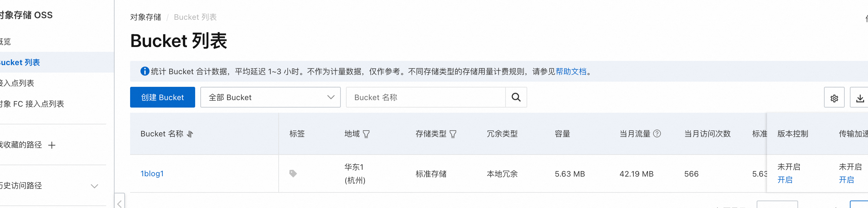The height and width of the screenshot is (208, 868).
Task: Click the Bucket 名称 search field
Action: coord(426,98)
